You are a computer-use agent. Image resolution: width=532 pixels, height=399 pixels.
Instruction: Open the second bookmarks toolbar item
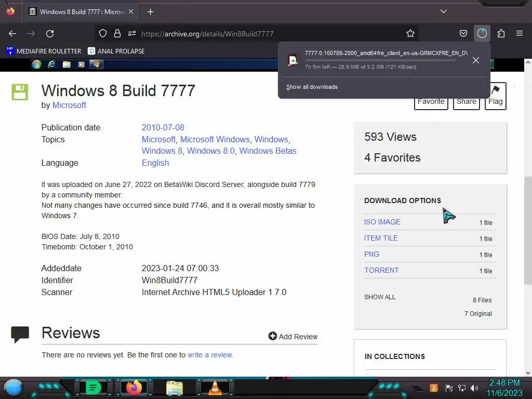[116, 51]
